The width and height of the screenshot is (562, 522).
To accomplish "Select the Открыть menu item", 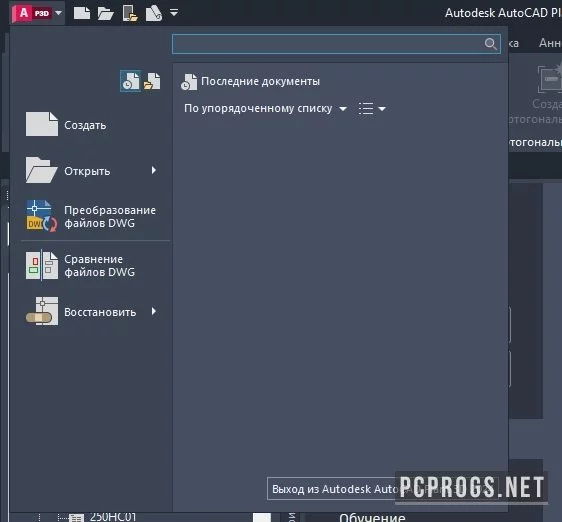I will pos(91,171).
